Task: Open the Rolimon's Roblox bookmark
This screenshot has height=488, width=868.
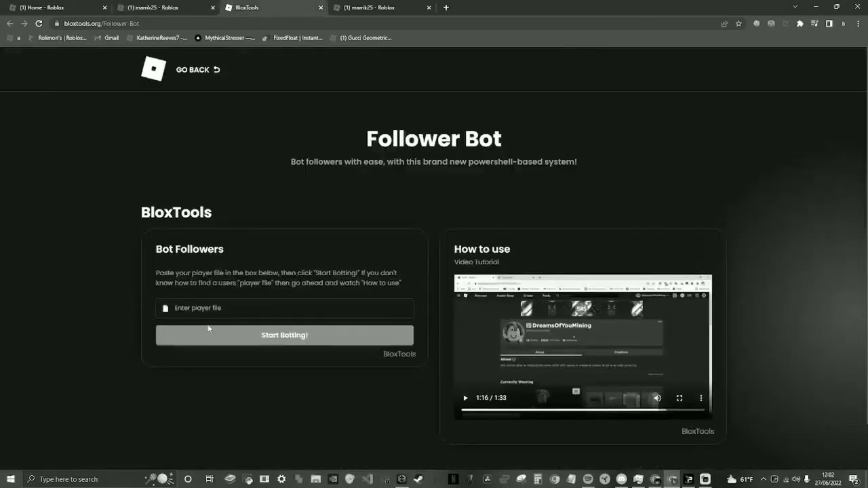Action: pyautogui.click(x=57, y=38)
